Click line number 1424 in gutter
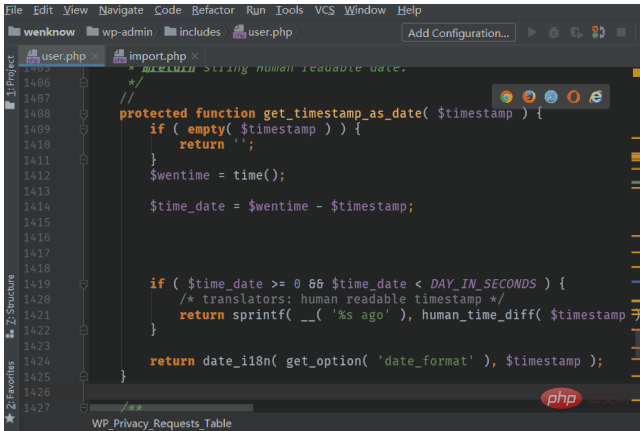The height and width of the screenshot is (431, 640). [x=37, y=362]
